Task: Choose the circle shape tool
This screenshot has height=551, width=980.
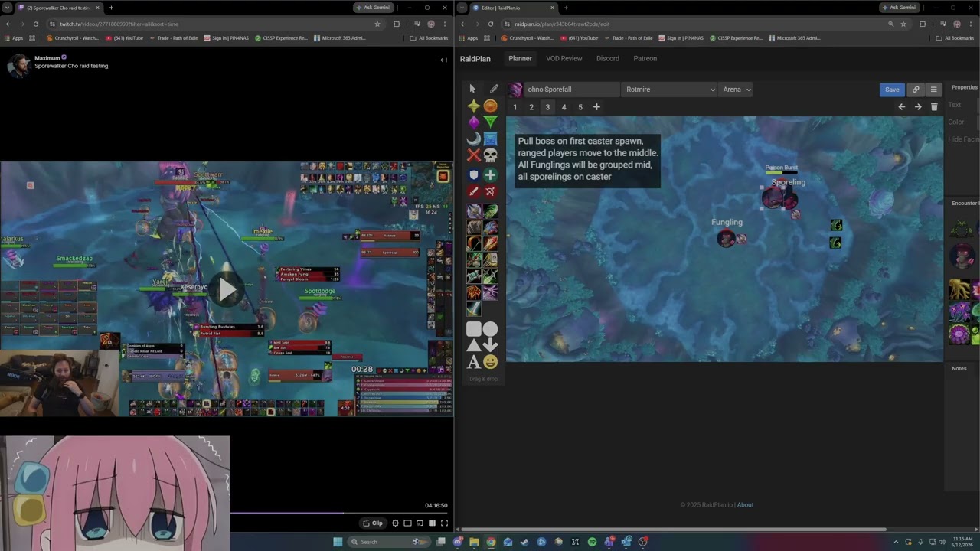Action: click(491, 329)
